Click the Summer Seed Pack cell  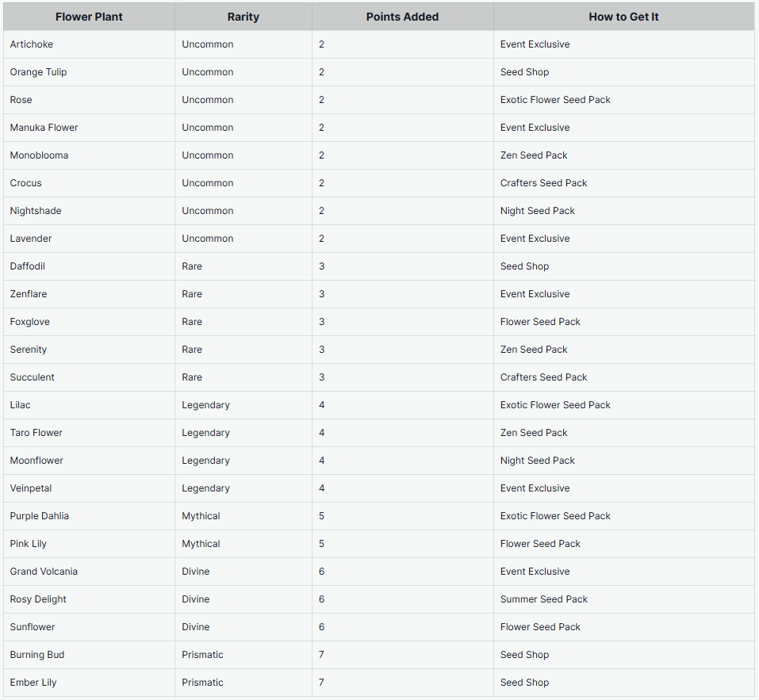pyautogui.click(x=544, y=599)
